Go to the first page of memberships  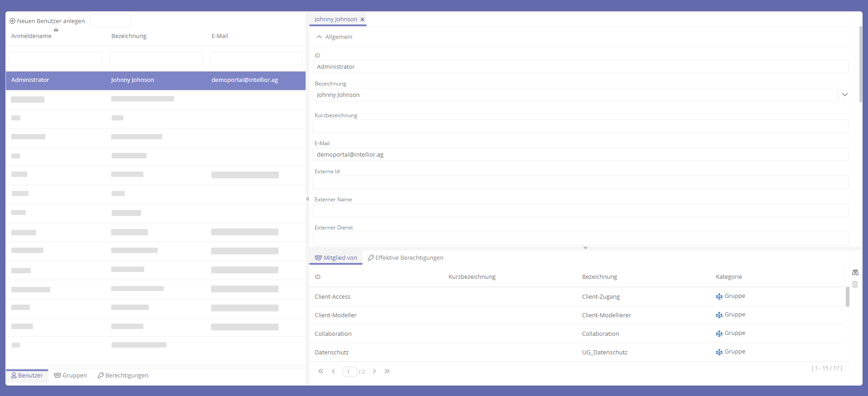pyautogui.click(x=321, y=371)
